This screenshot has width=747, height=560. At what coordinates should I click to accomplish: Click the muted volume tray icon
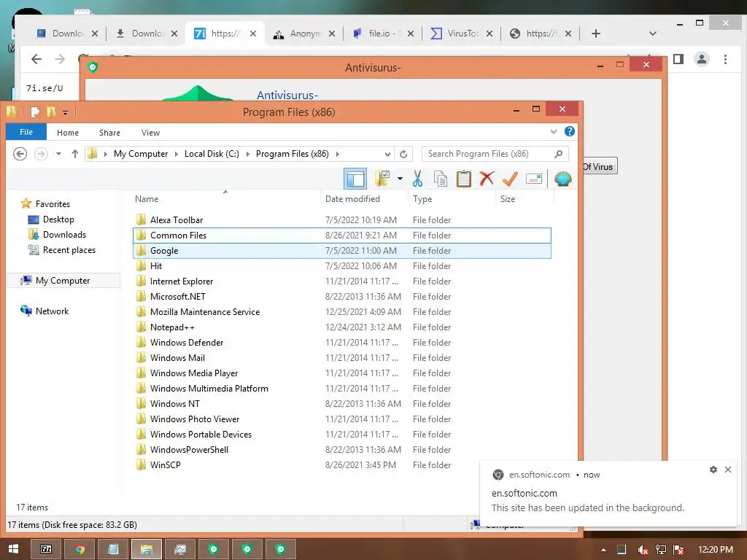643,550
